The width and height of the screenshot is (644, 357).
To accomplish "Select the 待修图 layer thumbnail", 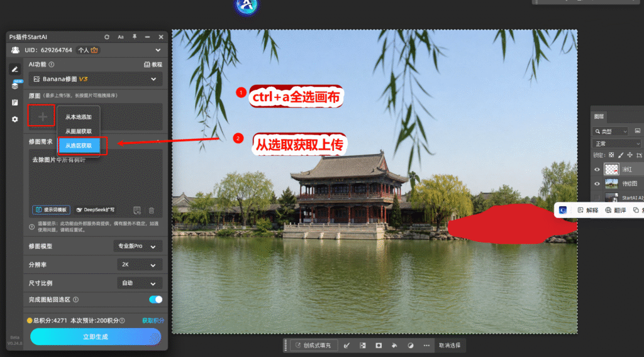I will coord(611,184).
